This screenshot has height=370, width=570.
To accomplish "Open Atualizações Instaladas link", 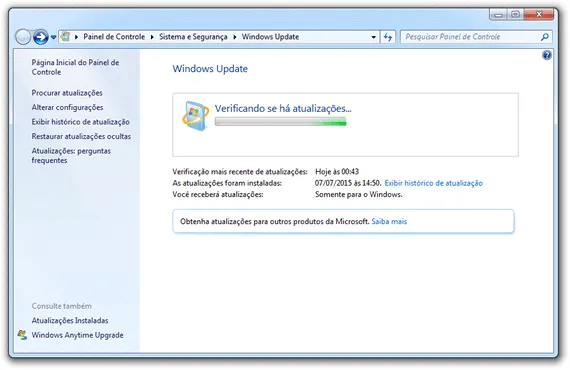I will point(70,321).
